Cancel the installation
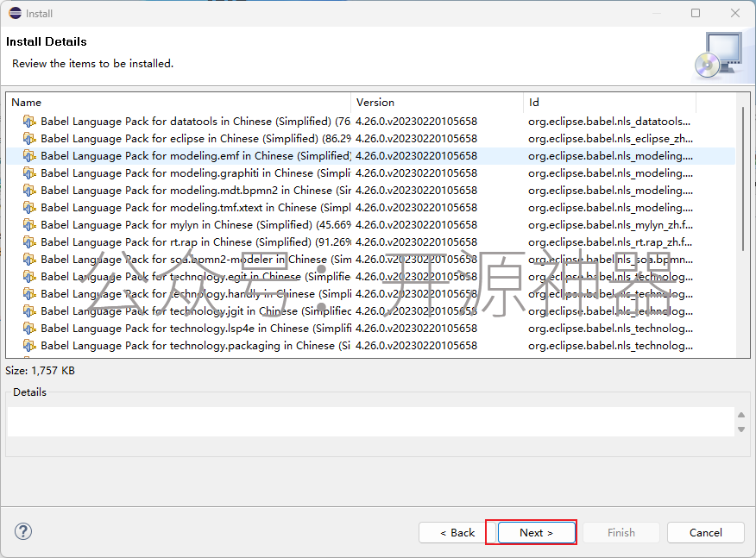The image size is (756, 558). (x=705, y=532)
